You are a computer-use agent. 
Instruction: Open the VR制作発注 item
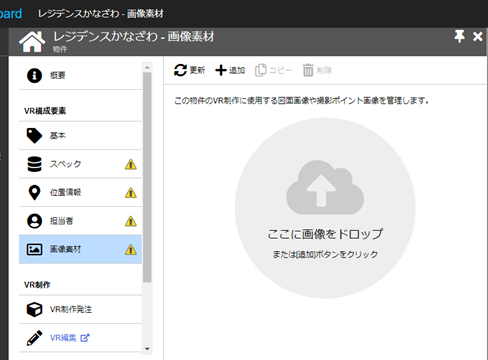(80, 309)
